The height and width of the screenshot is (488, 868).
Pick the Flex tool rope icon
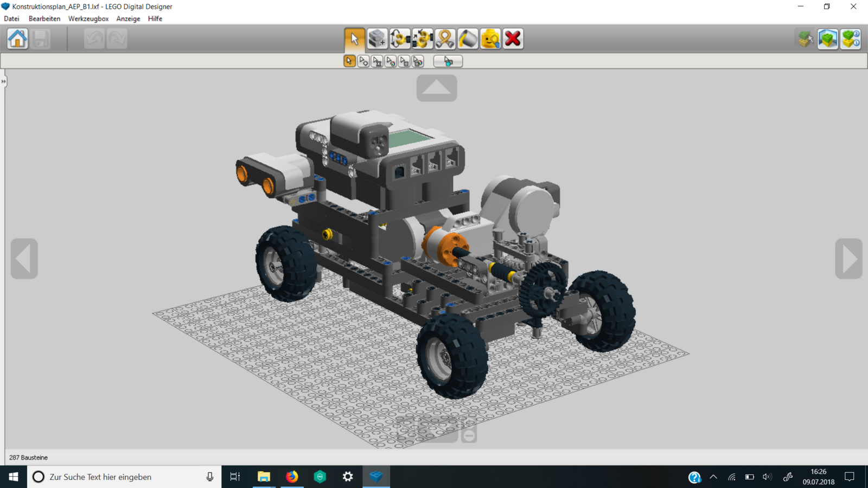(x=445, y=39)
